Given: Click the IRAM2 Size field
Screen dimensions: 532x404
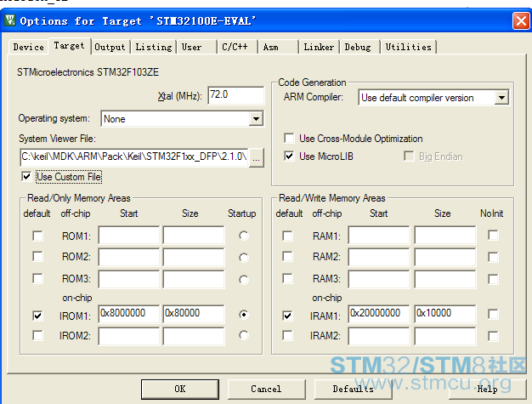Looking at the screenshot, I should click(x=445, y=336).
